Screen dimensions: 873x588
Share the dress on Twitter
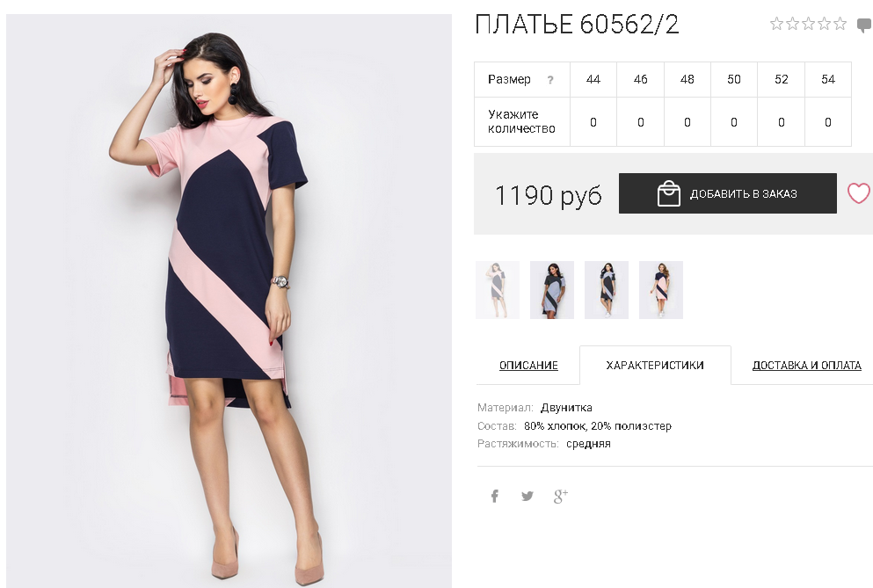coord(527,496)
